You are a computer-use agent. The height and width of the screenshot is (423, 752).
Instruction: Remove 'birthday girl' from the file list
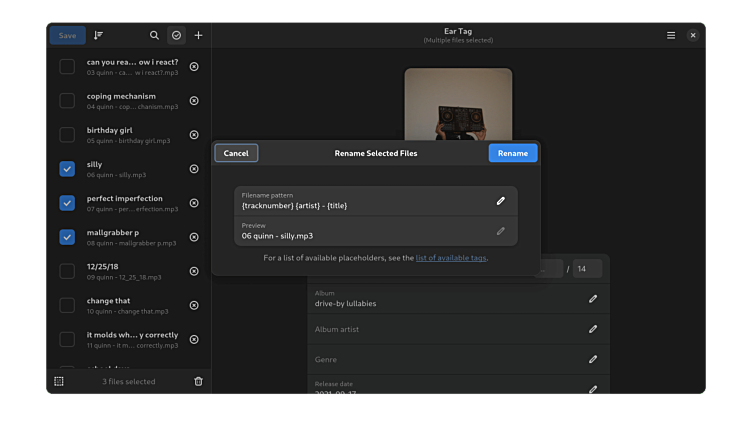[x=194, y=135]
